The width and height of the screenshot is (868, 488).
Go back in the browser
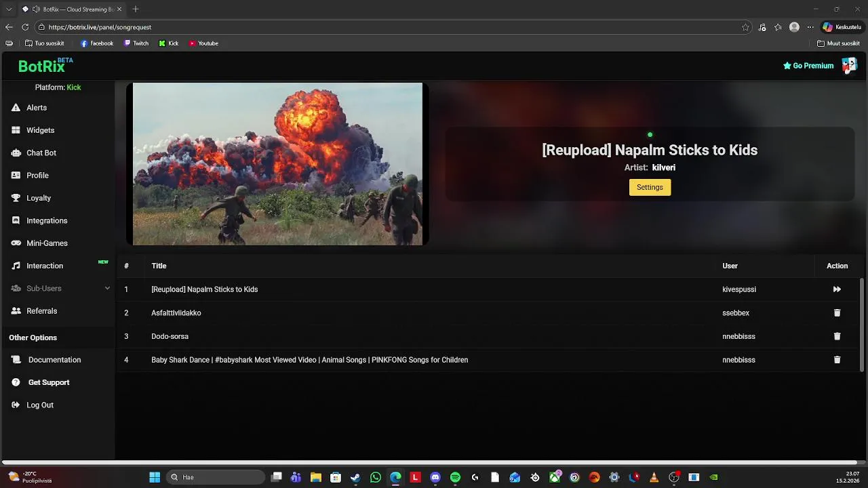pyautogui.click(x=9, y=27)
